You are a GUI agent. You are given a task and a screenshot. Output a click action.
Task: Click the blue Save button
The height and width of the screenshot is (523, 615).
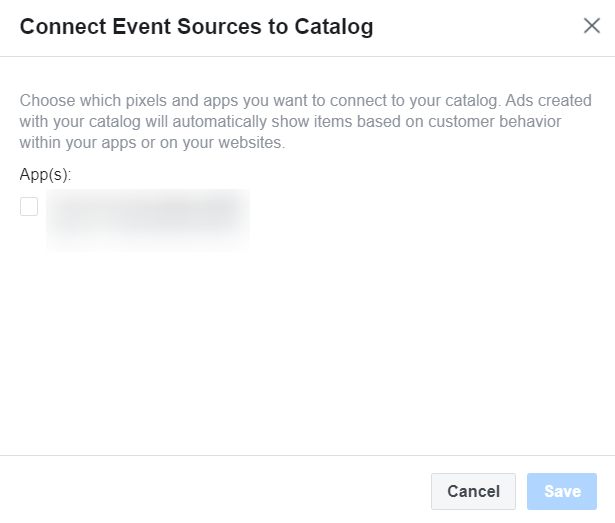coord(562,491)
